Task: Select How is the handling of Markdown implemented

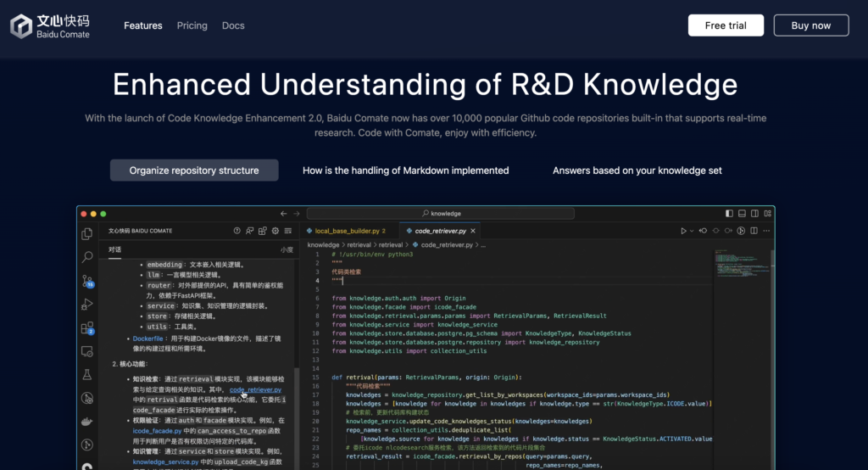Action: (406, 171)
